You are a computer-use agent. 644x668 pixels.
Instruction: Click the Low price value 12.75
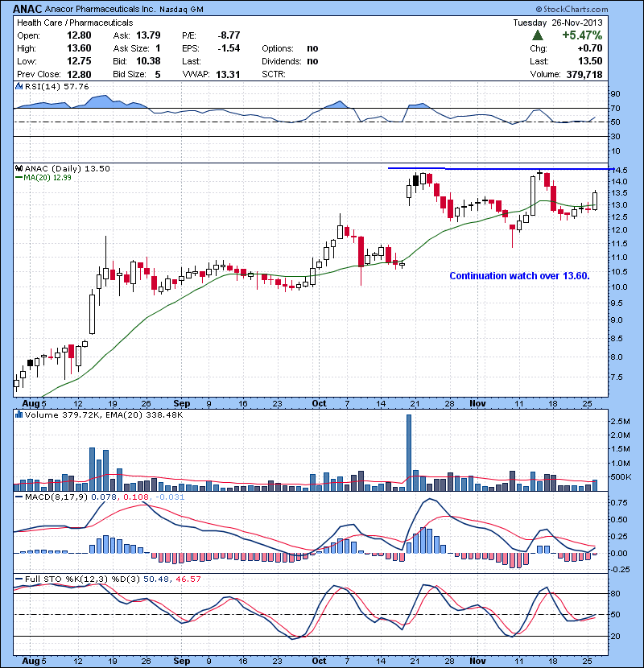(79, 61)
